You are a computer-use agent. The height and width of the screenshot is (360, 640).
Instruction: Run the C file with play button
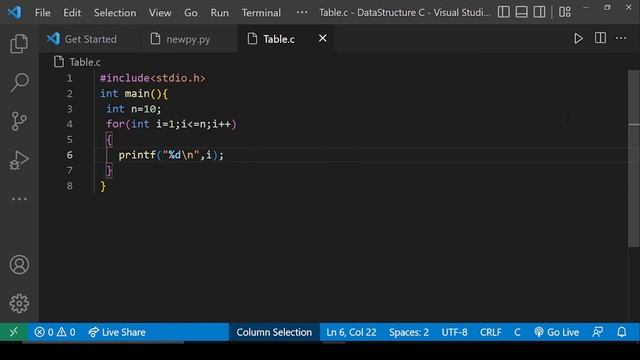click(x=578, y=38)
